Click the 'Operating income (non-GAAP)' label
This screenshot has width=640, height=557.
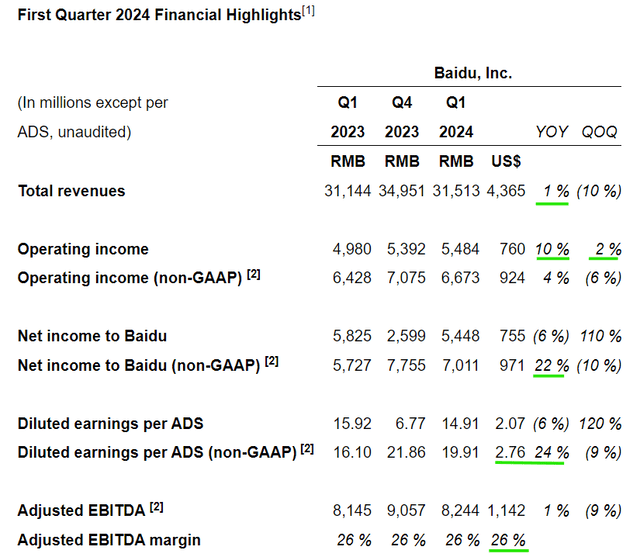click(x=130, y=278)
